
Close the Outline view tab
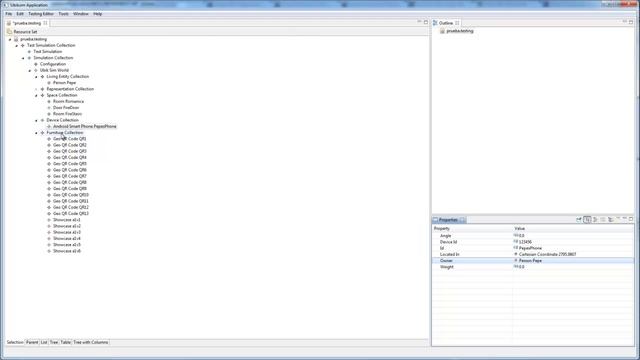pyautogui.click(x=457, y=23)
